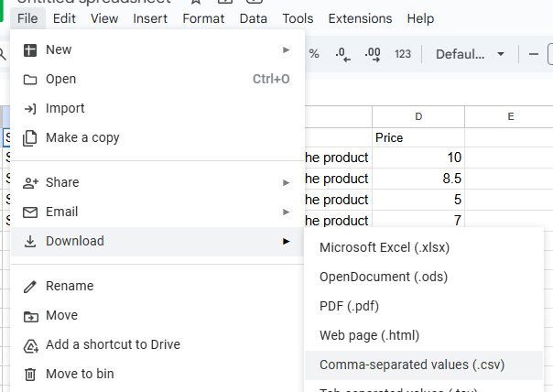Viewport: 553px width, 392px height.
Task: Decrease font size with minus button
Action: (534, 54)
